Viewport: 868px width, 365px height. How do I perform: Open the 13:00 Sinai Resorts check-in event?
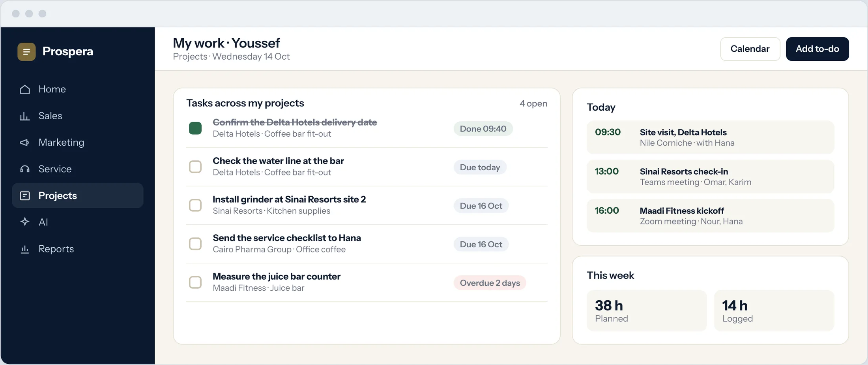point(710,176)
